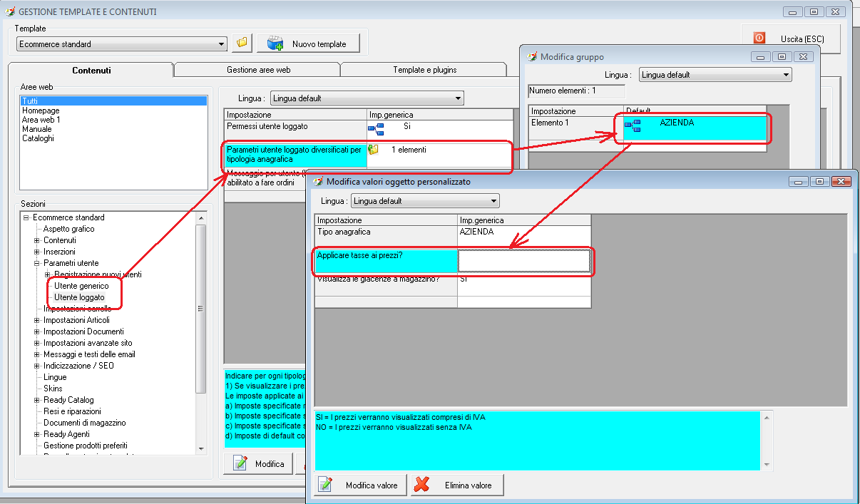The image size is (860, 504).
Task: Click the Impostazione column header in Modifica gruppo
Action: (576, 111)
